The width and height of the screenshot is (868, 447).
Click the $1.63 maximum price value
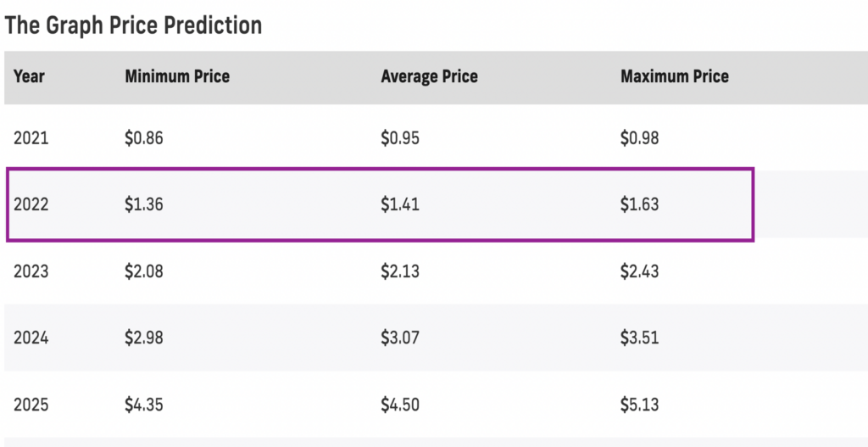[639, 205]
